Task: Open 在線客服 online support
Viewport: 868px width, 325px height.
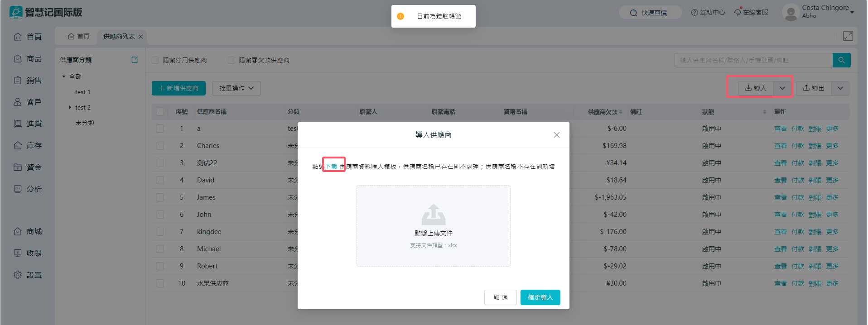Action: 751,12
